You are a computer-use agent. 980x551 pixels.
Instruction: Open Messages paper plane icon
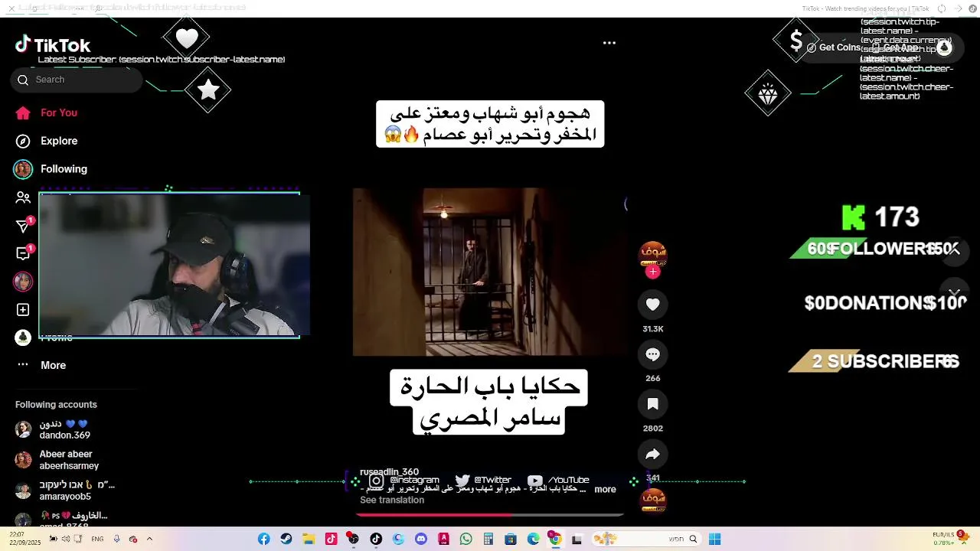[23, 226]
